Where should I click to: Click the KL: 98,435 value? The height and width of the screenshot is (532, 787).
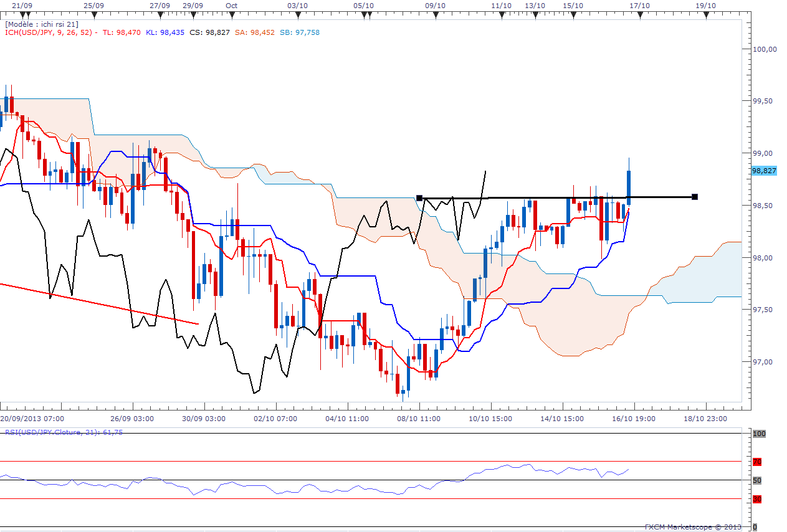[165, 32]
